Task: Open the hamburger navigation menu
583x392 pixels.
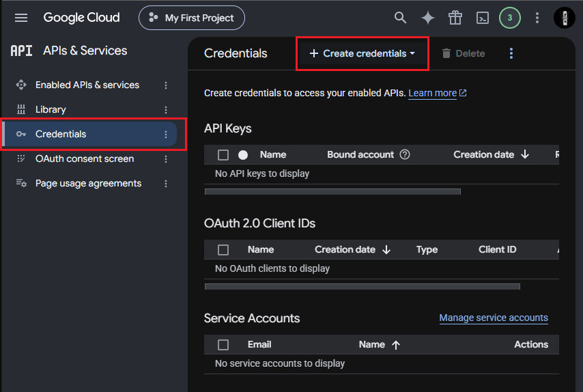Action: coord(20,18)
